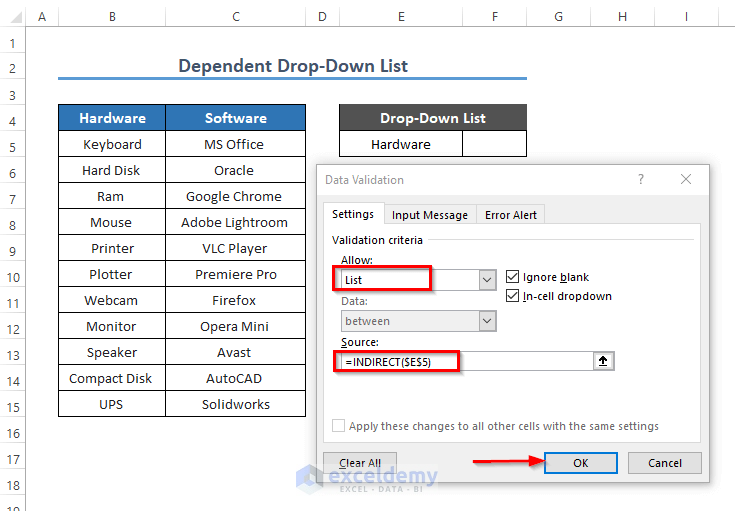
Task: Select the Compact Disk cell
Action: [x=112, y=378]
